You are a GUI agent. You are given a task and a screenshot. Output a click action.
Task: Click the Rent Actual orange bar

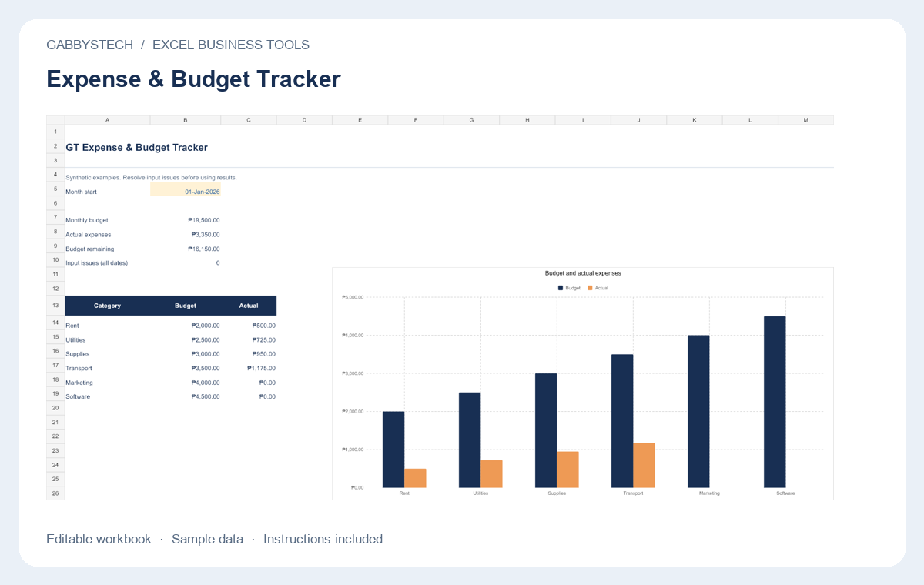415,478
